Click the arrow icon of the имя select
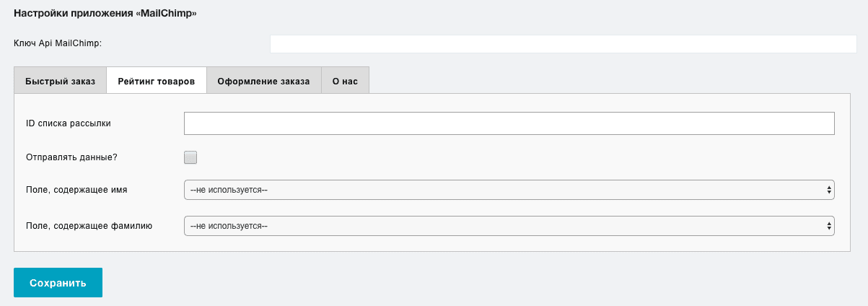Viewport: 868px width, 306px height. point(828,191)
